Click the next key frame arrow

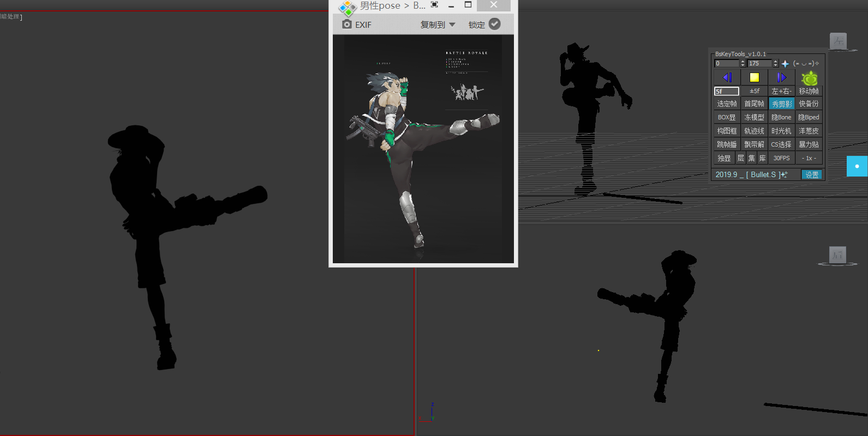[x=781, y=77]
